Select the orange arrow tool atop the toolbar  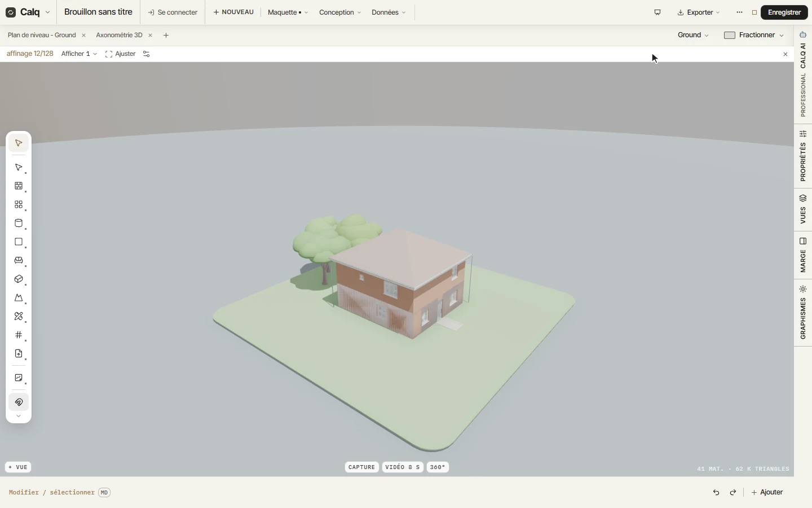tap(19, 143)
